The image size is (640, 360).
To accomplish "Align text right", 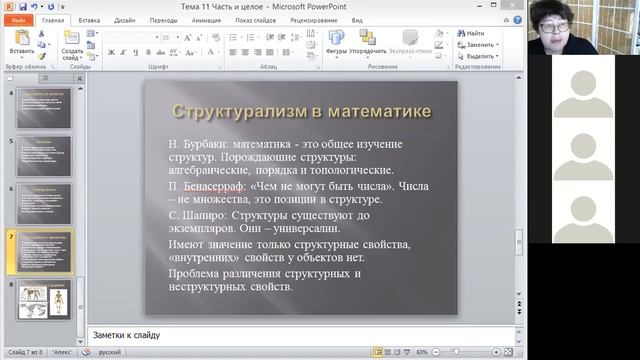I will [x=257, y=53].
